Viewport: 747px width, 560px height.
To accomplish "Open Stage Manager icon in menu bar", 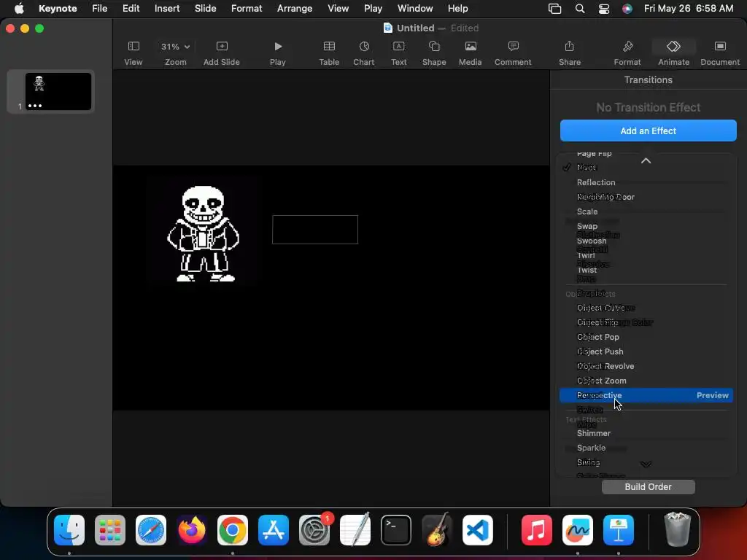I will tap(555, 9).
